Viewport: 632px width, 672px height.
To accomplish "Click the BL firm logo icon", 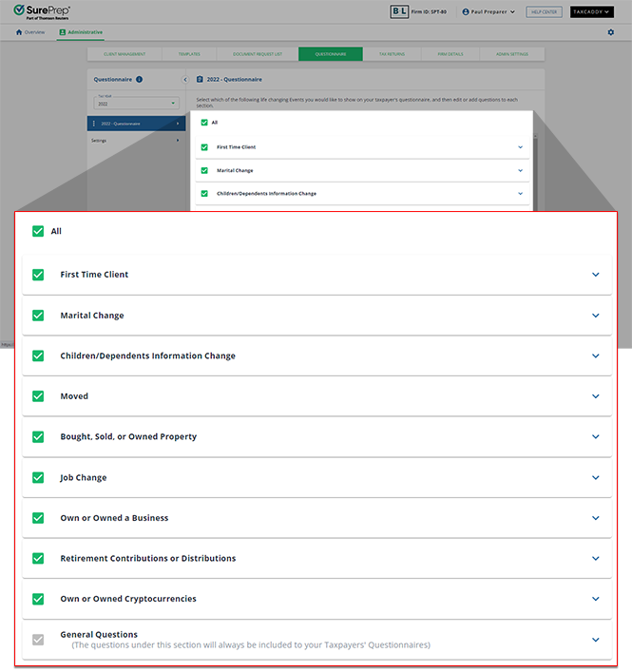I will 399,12.
